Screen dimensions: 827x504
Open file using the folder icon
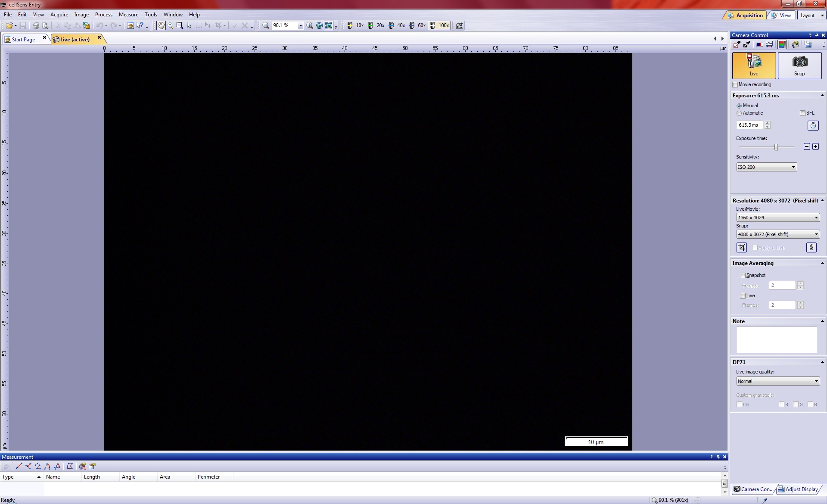click(9, 25)
